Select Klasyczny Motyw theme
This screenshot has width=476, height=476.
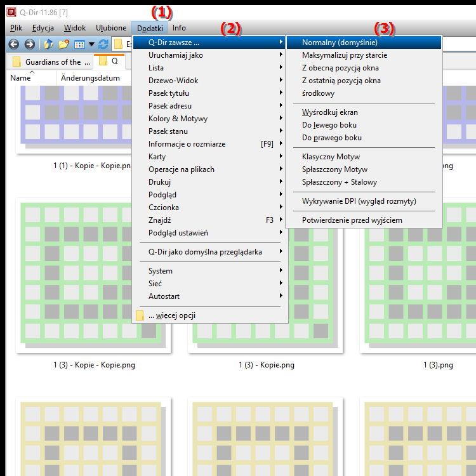pyautogui.click(x=364, y=157)
